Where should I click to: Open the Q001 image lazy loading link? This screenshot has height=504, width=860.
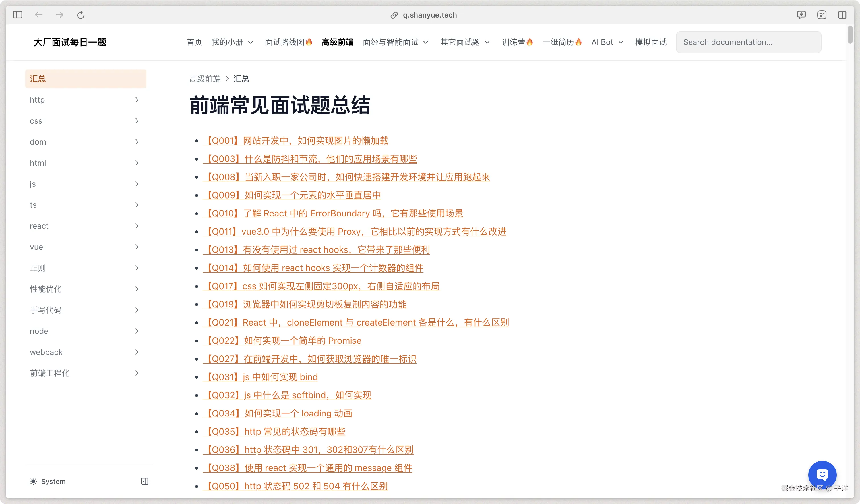(295, 141)
